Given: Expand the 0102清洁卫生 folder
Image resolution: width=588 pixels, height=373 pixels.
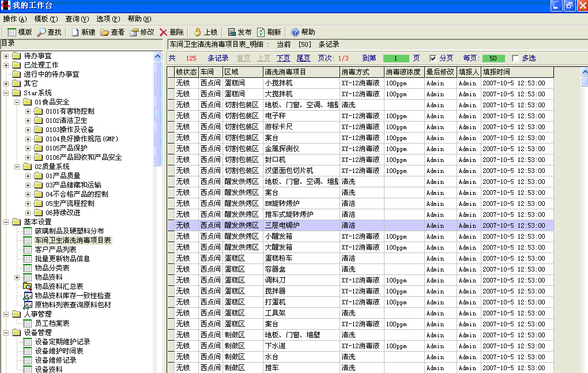Looking at the screenshot, I should pyautogui.click(x=28, y=120).
